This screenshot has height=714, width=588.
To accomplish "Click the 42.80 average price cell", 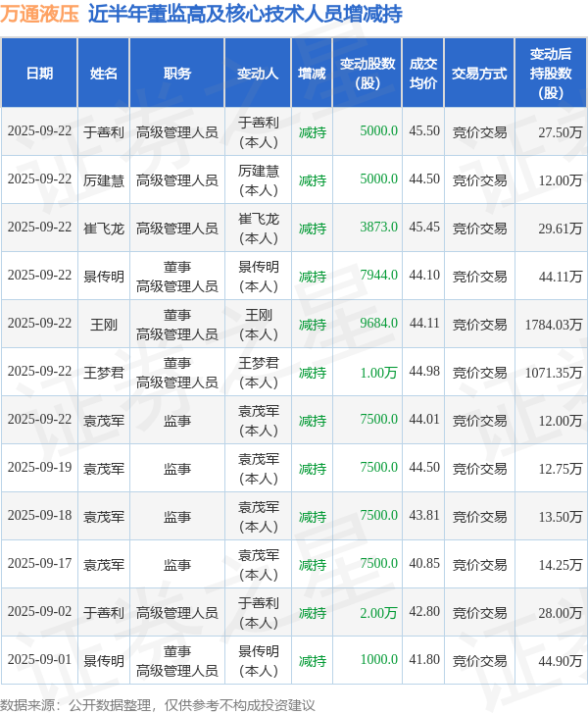I will click(424, 612).
